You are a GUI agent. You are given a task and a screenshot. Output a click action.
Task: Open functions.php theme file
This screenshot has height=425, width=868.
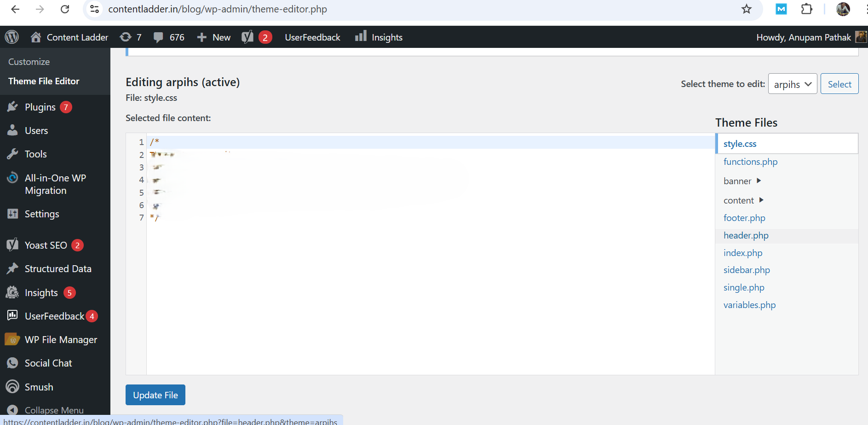point(750,162)
